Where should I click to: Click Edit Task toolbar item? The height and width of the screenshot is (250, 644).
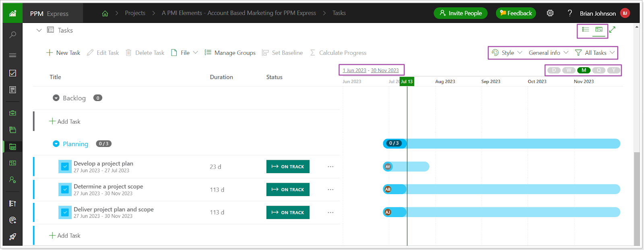pos(103,53)
